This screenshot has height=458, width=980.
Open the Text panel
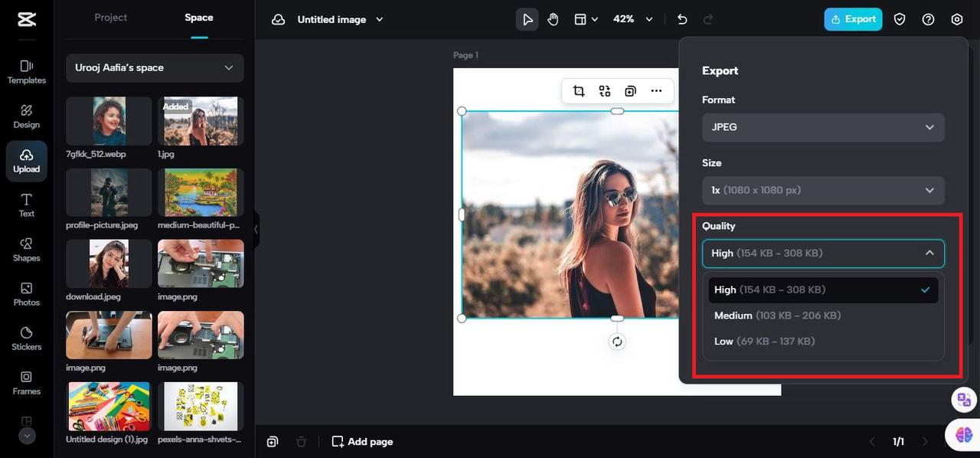[27, 205]
